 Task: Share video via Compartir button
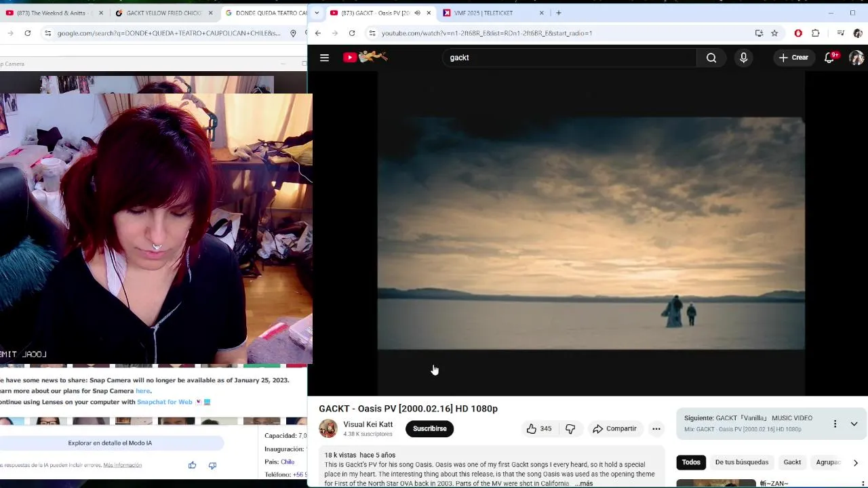coord(614,428)
